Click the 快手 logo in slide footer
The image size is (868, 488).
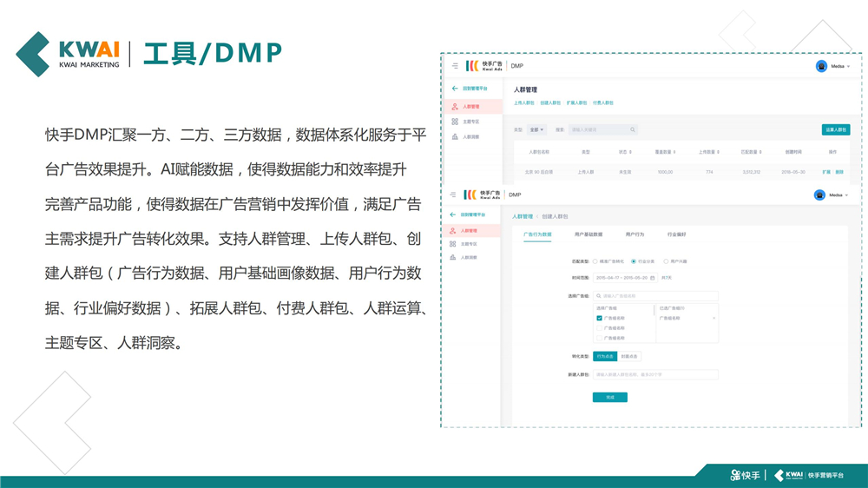(x=745, y=475)
